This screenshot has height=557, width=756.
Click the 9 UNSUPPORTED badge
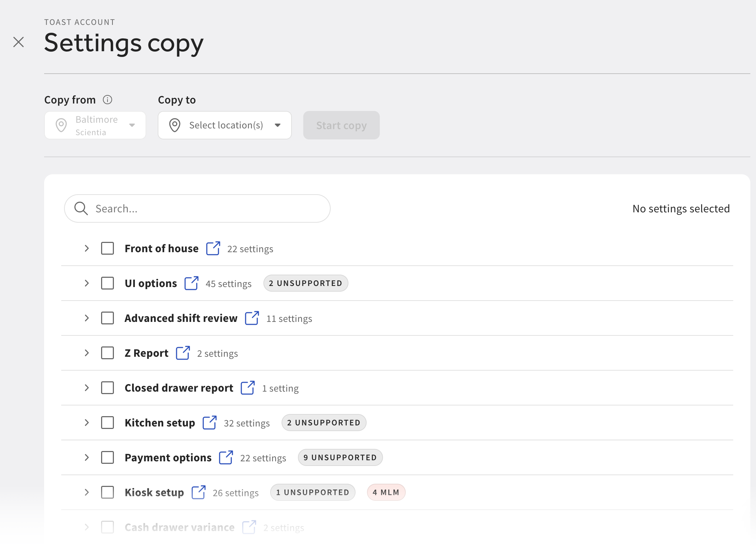point(340,457)
